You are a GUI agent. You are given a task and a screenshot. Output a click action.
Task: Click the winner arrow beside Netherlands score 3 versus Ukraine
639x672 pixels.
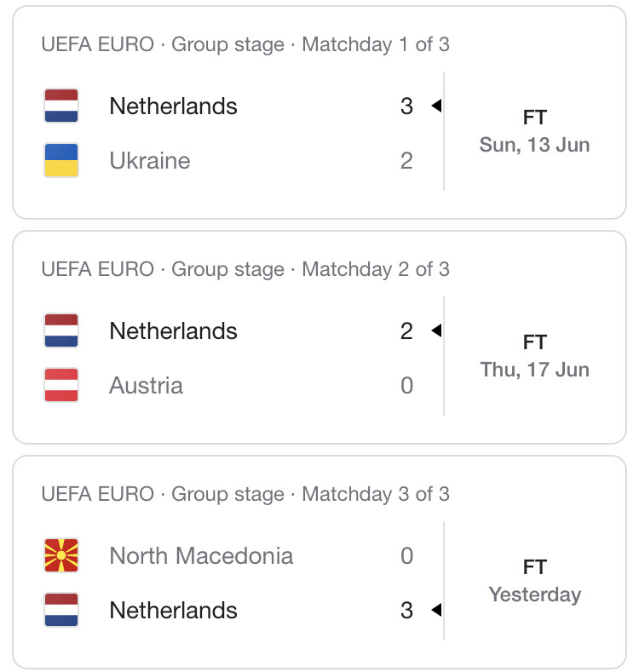point(436,106)
